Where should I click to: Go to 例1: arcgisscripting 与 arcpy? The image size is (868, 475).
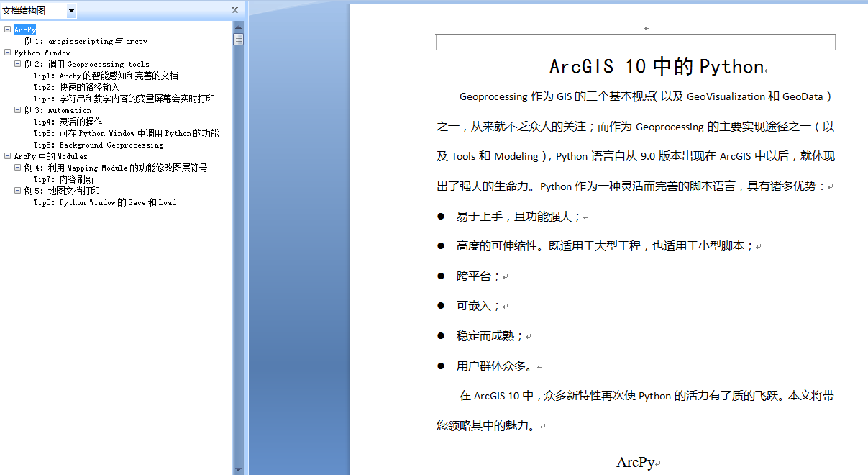click(x=86, y=41)
